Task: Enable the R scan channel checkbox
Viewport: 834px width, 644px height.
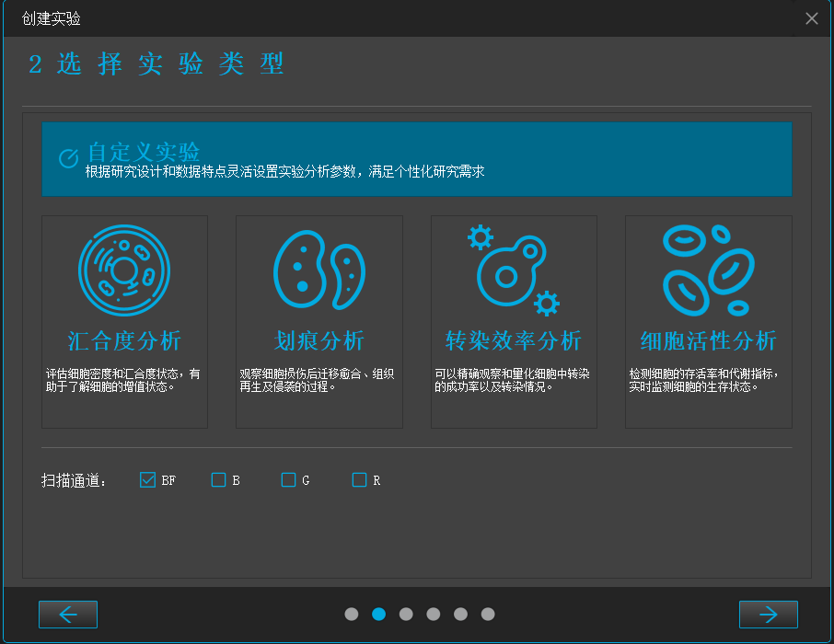Action: [x=359, y=479]
